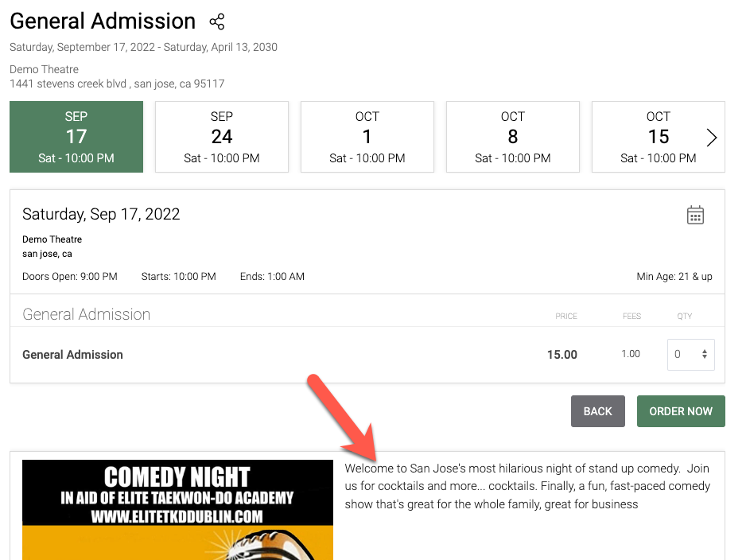Open the calendar icon for Sep 17
This screenshot has width=750, height=560.
pos(695,215)
